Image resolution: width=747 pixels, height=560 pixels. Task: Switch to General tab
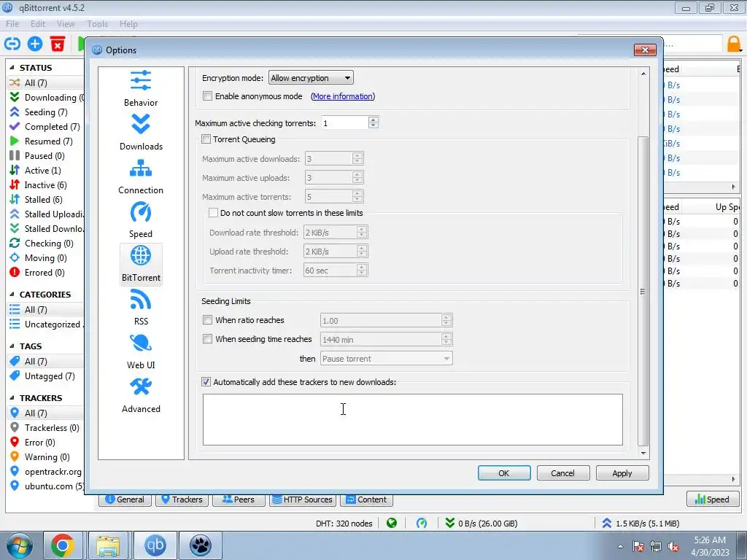click(x=125, y=499)
